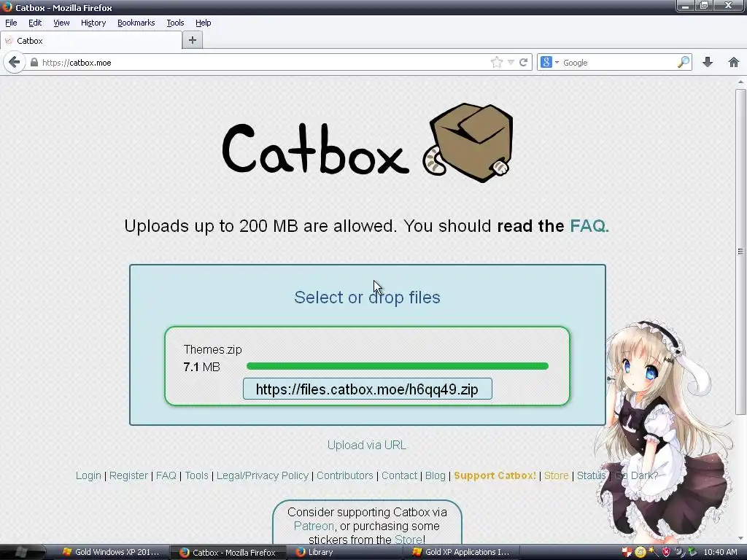Open the View menu

coord(61,23)
